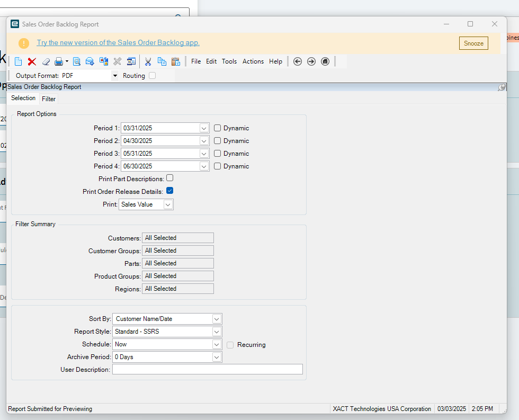Click the Print Preview magnifier icon

[x=76, y=61]
